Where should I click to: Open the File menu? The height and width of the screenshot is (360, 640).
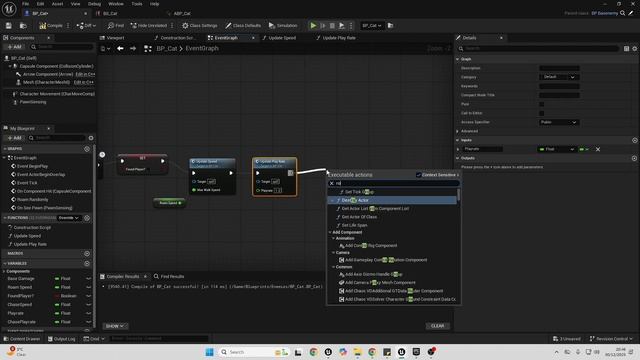25,4
